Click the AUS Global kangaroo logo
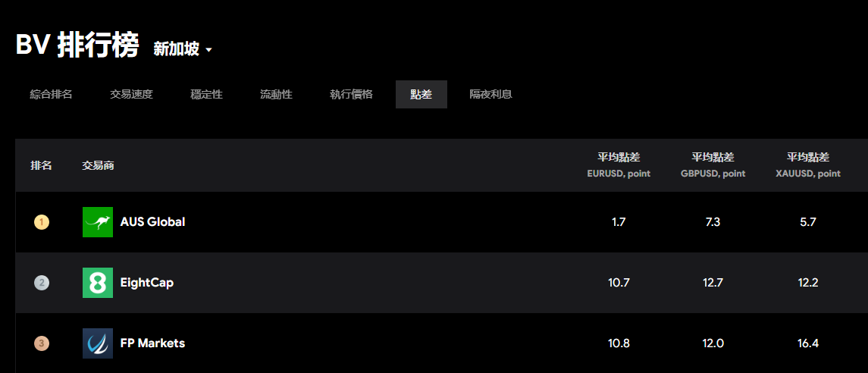Viewport: 868px width, 373px height. point(98,222)
